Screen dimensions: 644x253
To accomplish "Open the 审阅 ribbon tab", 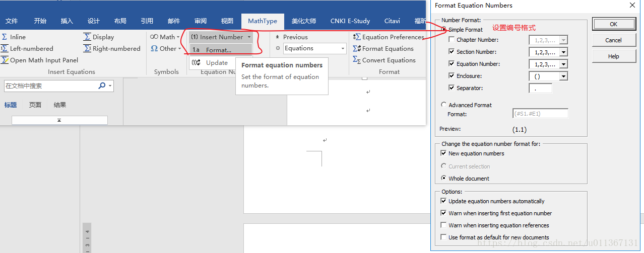I will (x=201, y=21).
